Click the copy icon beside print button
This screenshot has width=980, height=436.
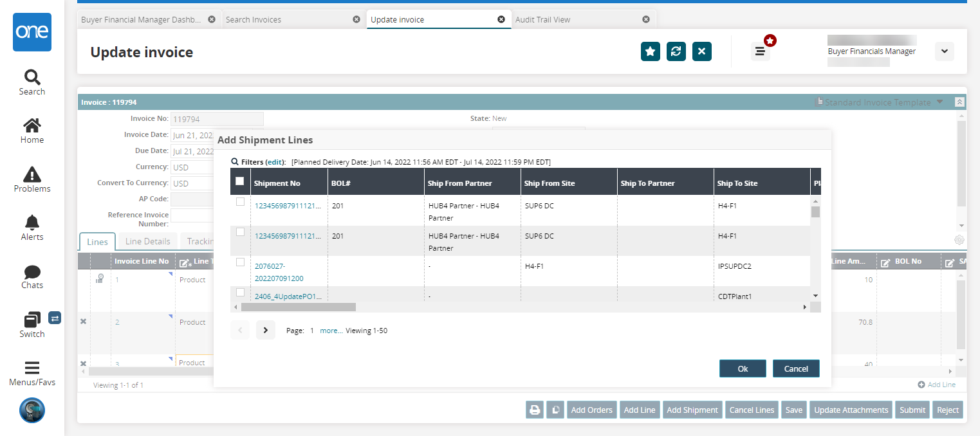[555, 410]
